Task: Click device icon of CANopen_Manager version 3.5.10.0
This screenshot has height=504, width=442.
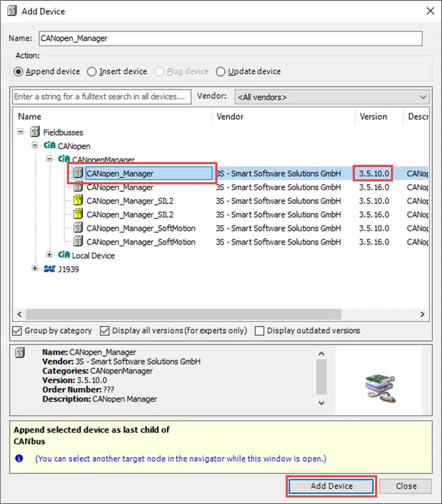Action: (78, 173)
